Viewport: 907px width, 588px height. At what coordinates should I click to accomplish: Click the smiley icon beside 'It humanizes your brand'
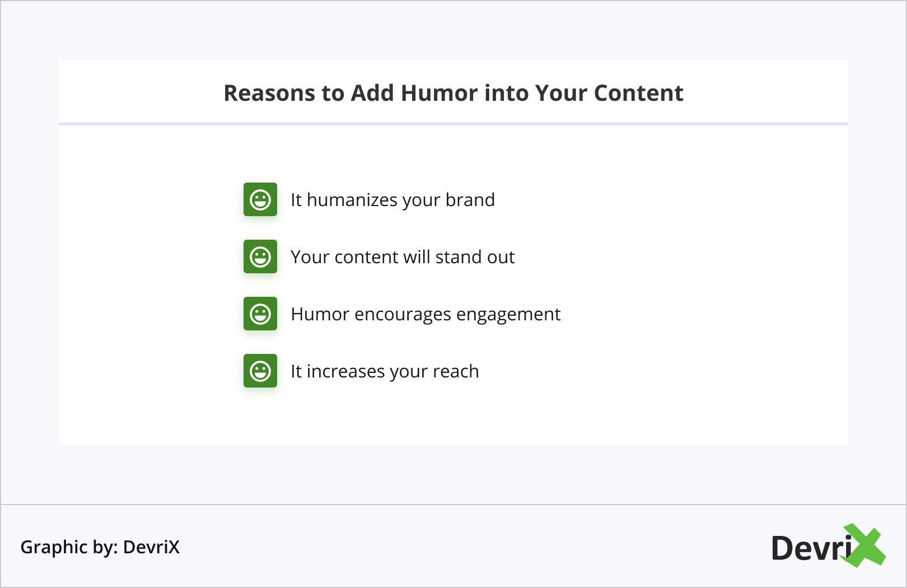[260, 199]
